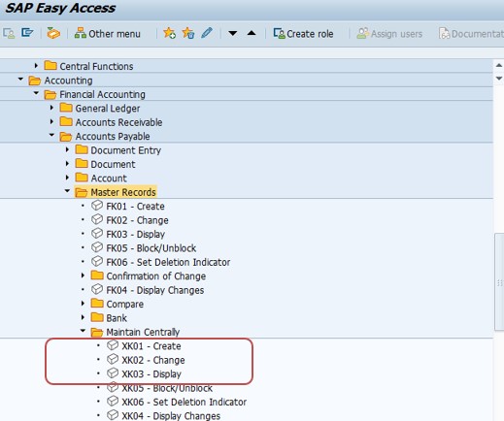The width and height of the screenshot is (504, 421).
Task: Select 'XK02 - Change' entry
Action: click(153, 360)
